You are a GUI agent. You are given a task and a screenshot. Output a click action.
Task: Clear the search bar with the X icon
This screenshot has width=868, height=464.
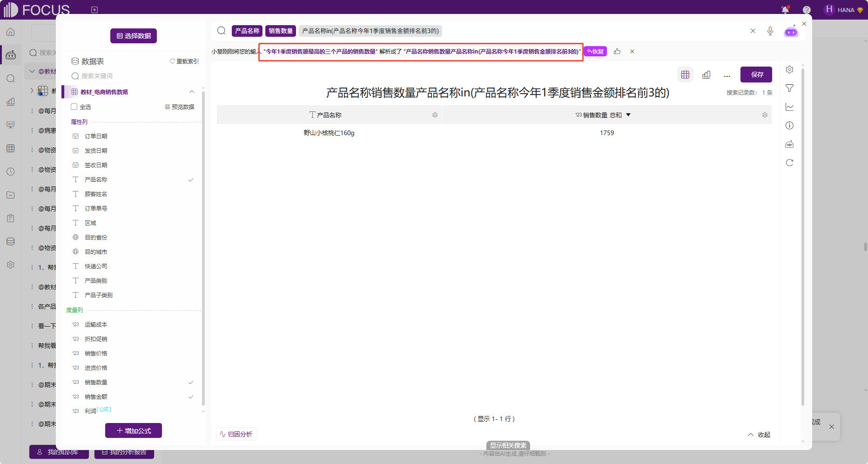(x=753, y=31)
